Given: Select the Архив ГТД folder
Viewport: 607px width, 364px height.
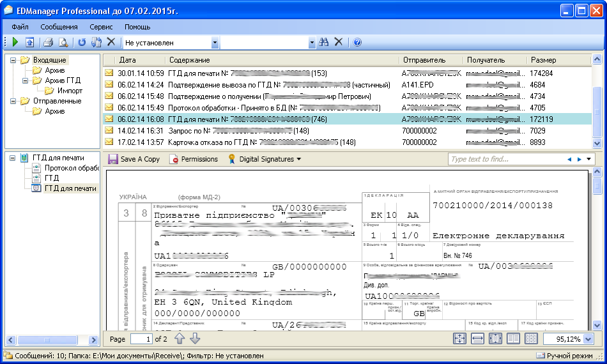Looking at the screenshot, I should 63,80.
